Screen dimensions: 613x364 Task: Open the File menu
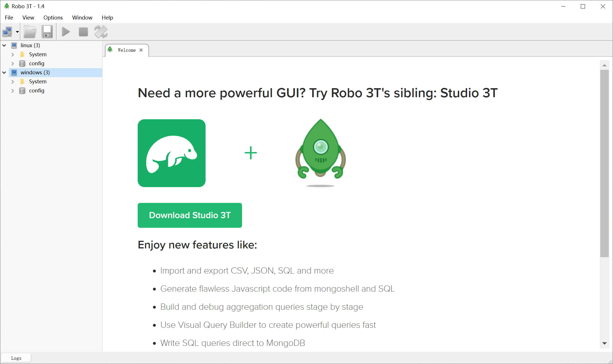point(9,18)
